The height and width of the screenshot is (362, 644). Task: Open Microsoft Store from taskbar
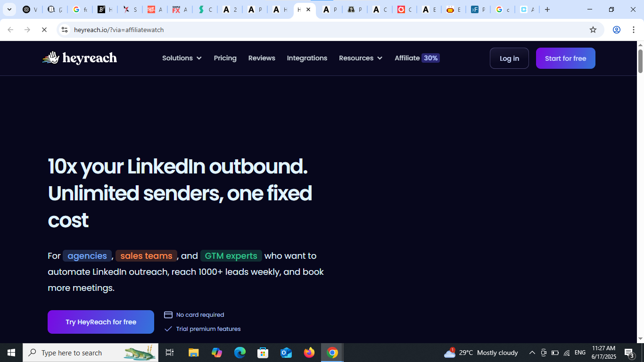pyautogui.click(x=263, y=353)
